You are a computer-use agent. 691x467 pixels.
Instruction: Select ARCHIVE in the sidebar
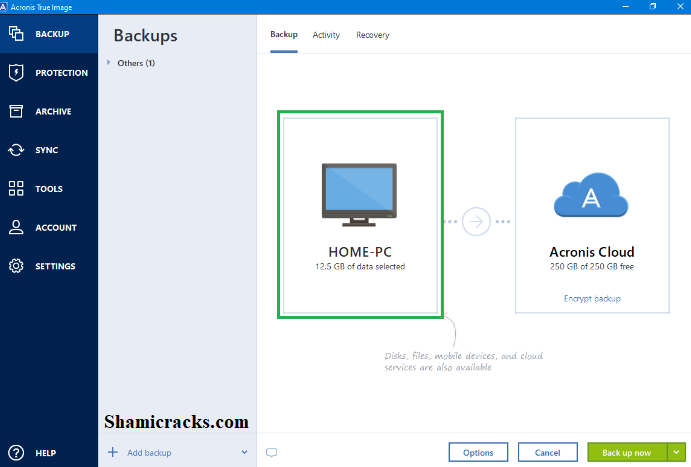[53, 112]
